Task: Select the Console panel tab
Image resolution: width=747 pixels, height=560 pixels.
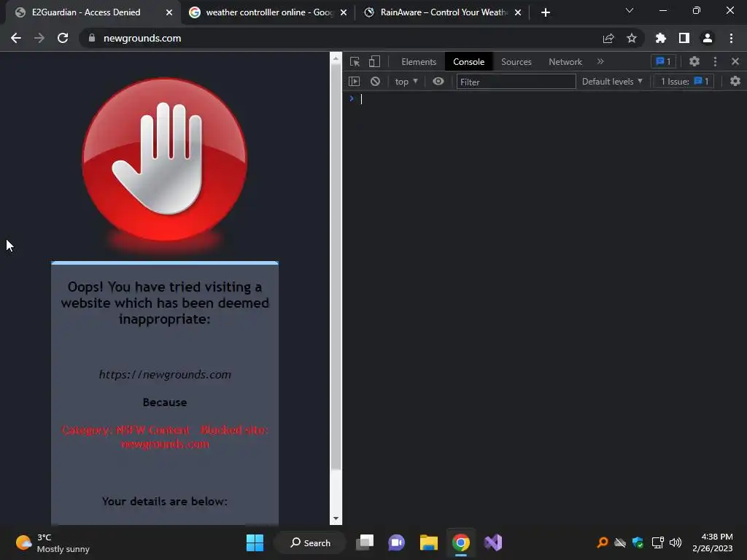Action: (x=469, y=62)
